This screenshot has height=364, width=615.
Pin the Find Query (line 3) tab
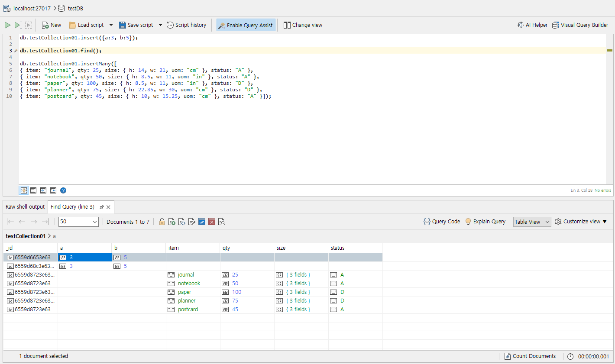[102, 207]
